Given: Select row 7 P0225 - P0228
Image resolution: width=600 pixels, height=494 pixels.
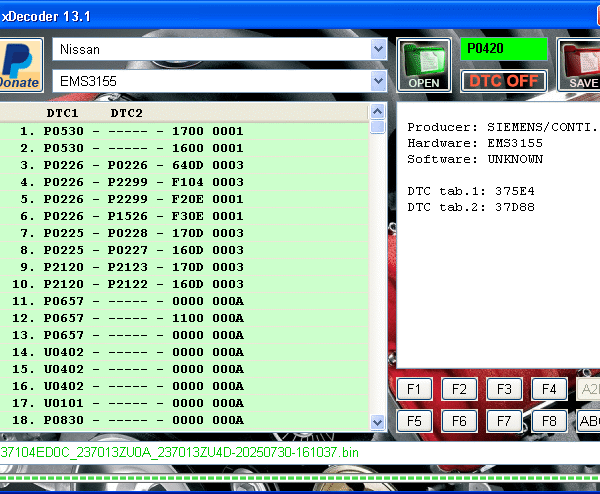Looking at the screenshot, I should (x=184, y=233).
